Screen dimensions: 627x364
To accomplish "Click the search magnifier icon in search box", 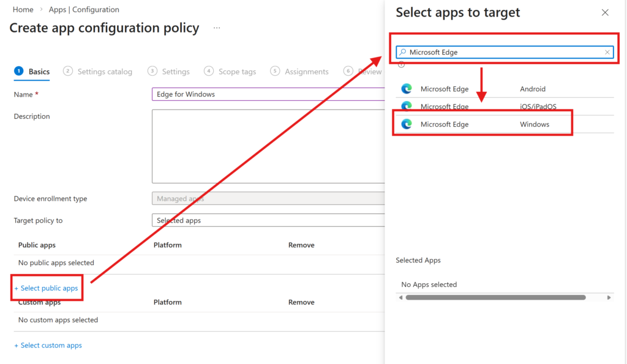I will tap(403, 53).
